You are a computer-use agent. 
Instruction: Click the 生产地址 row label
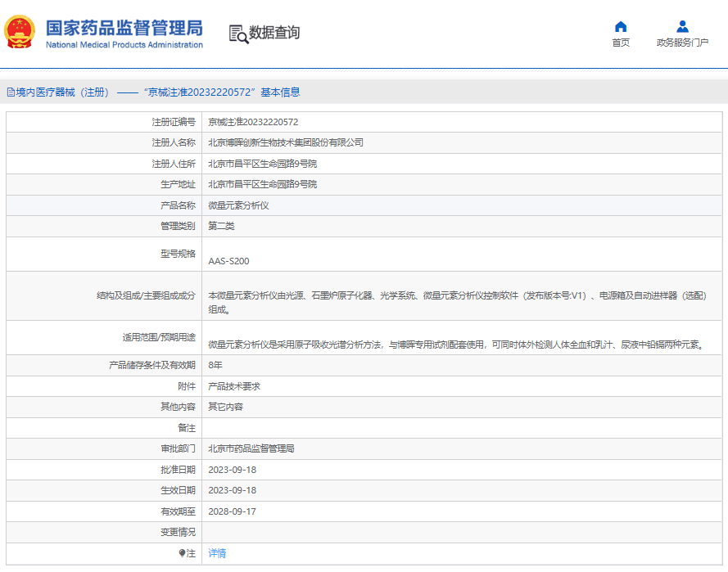point(179,184)
